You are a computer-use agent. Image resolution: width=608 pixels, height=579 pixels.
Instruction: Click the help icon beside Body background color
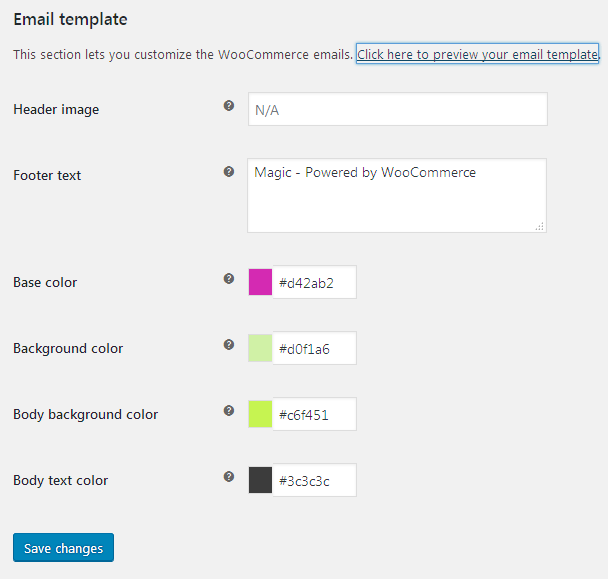[x=229, y=410]
